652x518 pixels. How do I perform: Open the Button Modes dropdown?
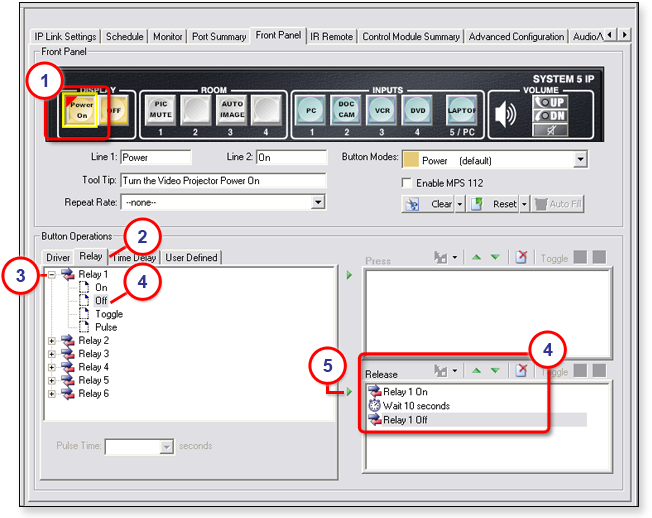click(580, 159)
